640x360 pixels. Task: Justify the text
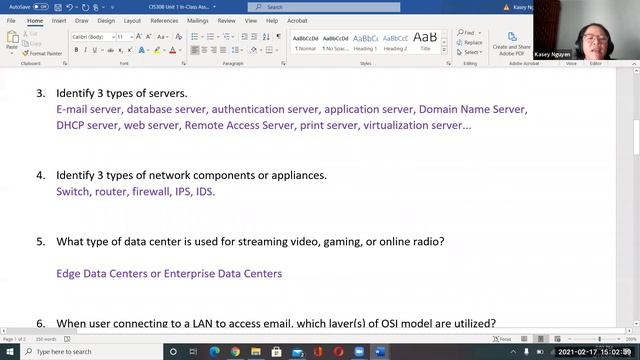223,50
